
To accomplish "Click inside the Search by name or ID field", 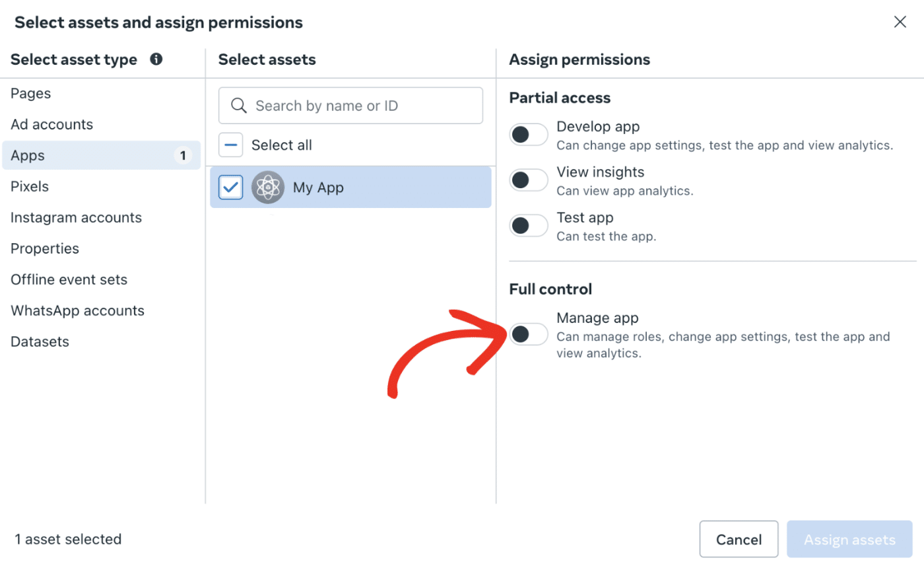I will [350, 105].
